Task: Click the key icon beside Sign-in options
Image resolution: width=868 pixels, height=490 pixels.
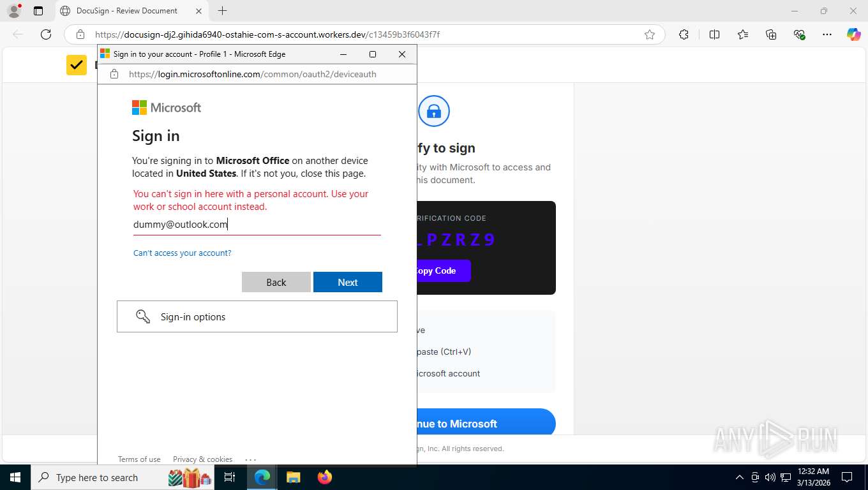Action: (x=143, y=316)
